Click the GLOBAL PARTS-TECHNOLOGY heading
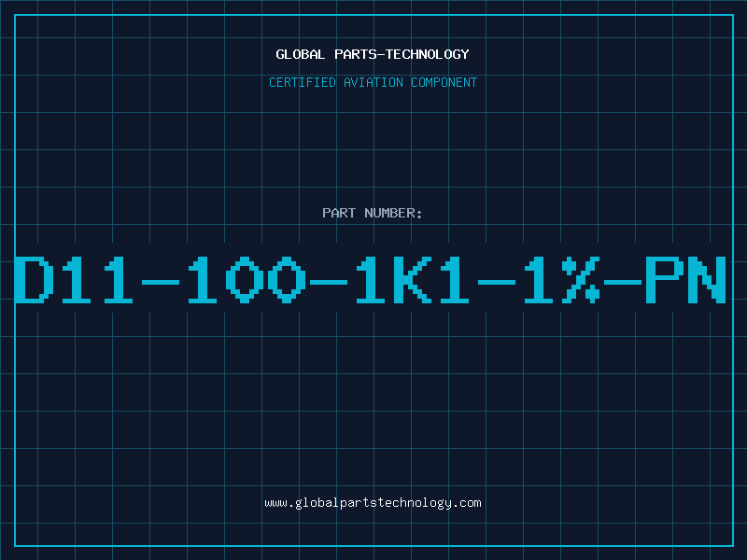The width and height of the screenshot is (747, 560). (373, 54)
